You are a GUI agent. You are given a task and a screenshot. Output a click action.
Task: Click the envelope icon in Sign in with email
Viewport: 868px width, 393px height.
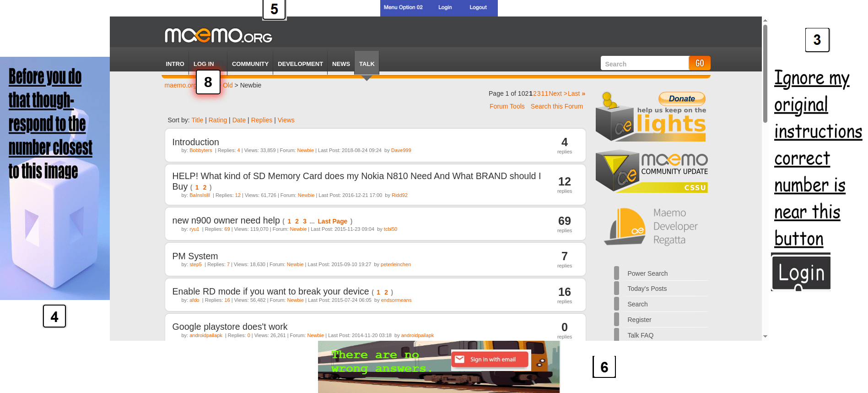(x=460, y=360)
